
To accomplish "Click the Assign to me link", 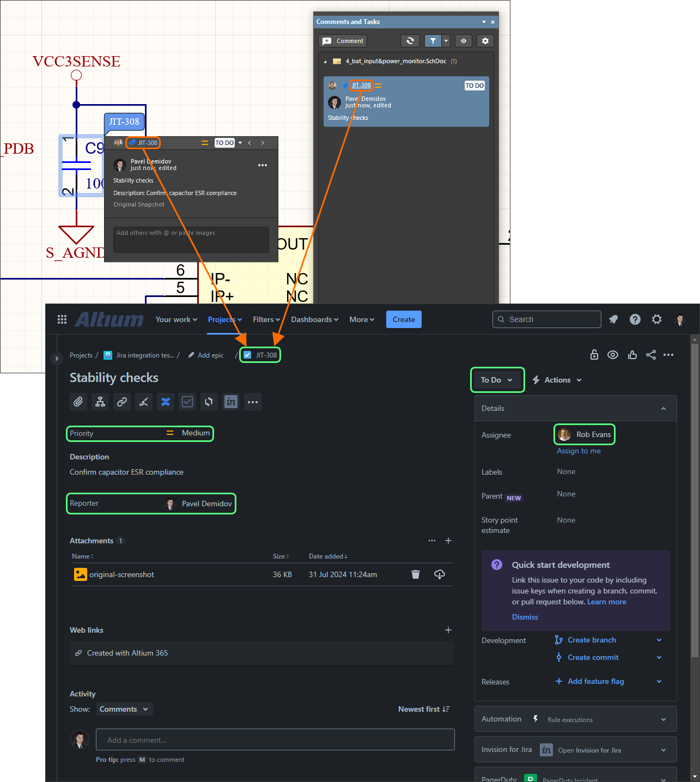I will pos(579,451).
